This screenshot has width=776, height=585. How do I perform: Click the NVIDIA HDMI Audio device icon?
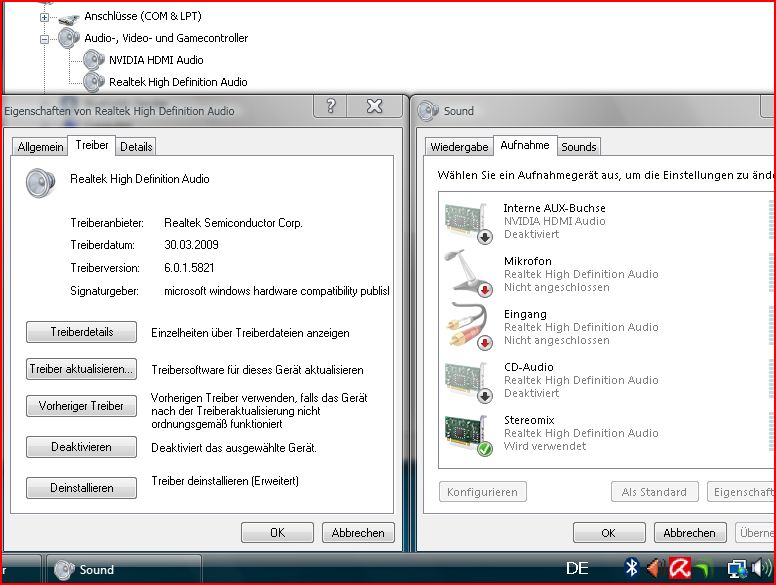93,60
